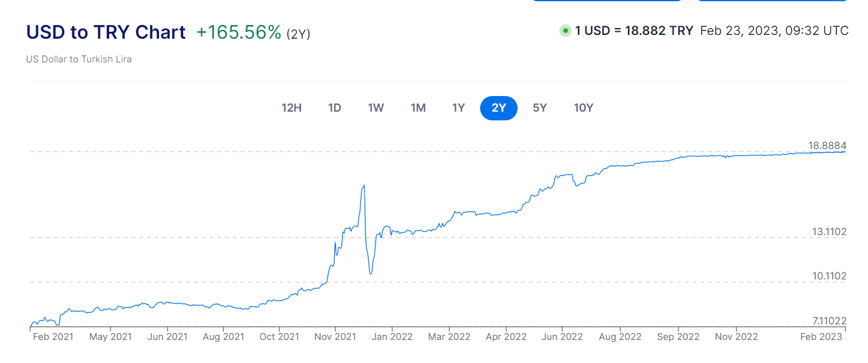Open the 10Y time range
The image size is (868, 363).
click(x=583, y=108)
